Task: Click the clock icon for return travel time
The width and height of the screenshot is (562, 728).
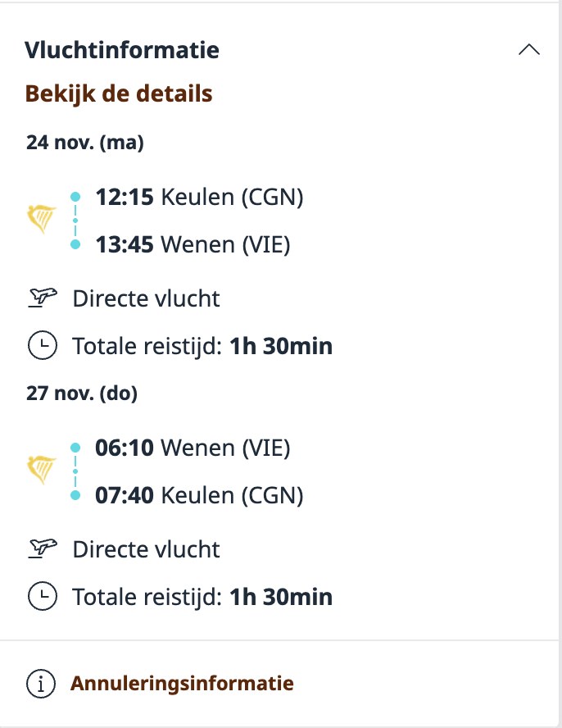Action: [43, 597]
